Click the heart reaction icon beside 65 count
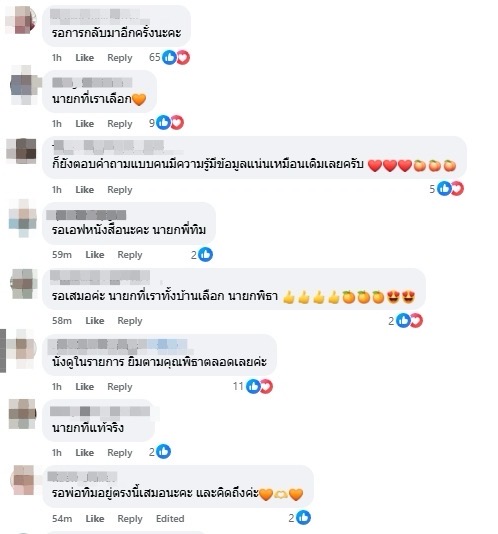This screenshot has width=498, height=534. click(183, 57)
